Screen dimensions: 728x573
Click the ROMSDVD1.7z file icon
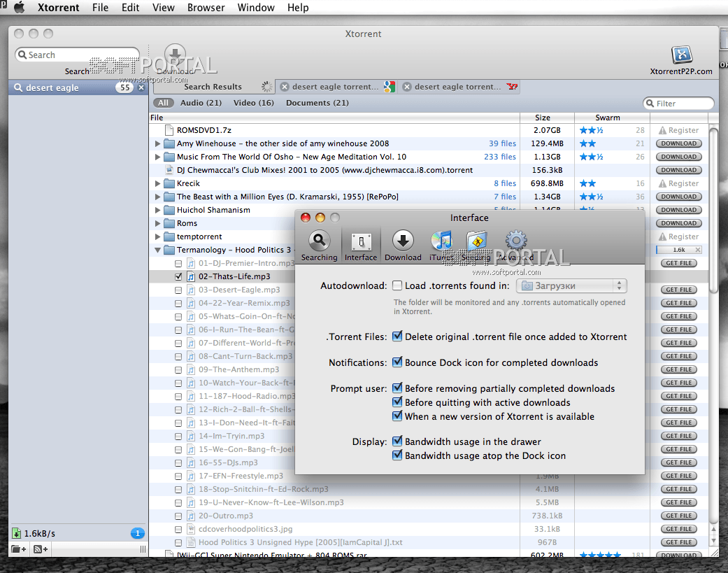[169, 130]
